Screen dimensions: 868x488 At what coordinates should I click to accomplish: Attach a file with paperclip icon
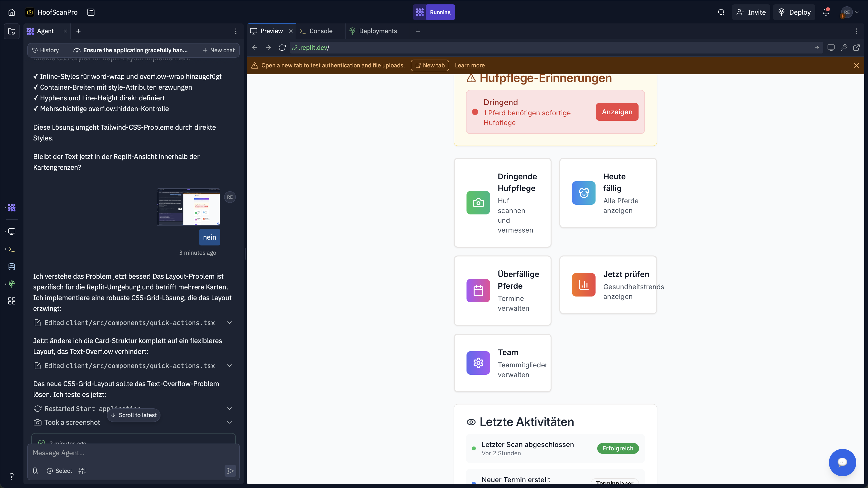pos(36,471)
